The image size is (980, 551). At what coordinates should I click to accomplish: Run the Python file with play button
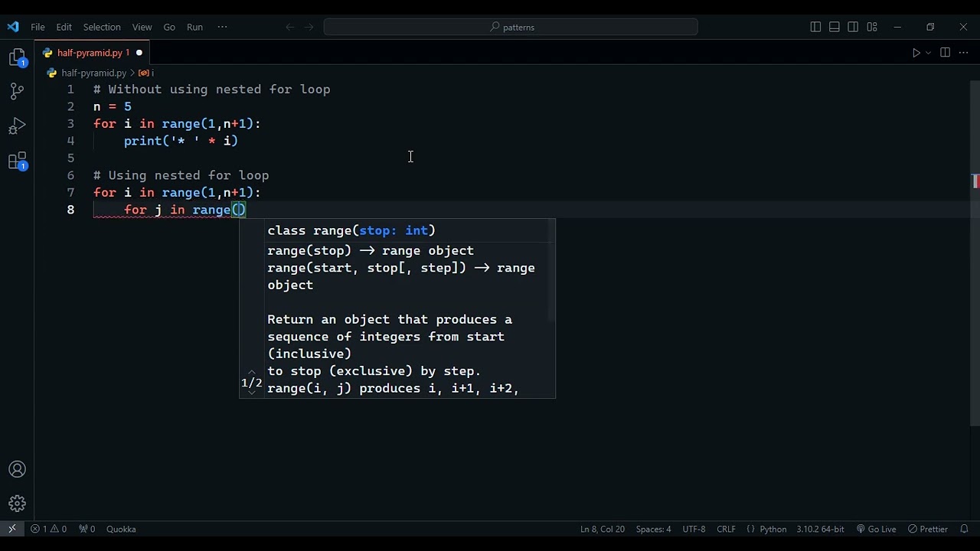916,53
